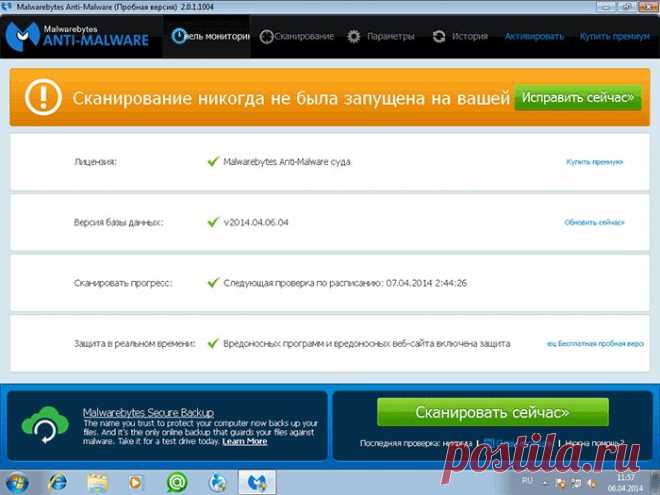Open the Windows Start menu
The image size is (660, 495).
pyautogui.click(x=17, y=483)
